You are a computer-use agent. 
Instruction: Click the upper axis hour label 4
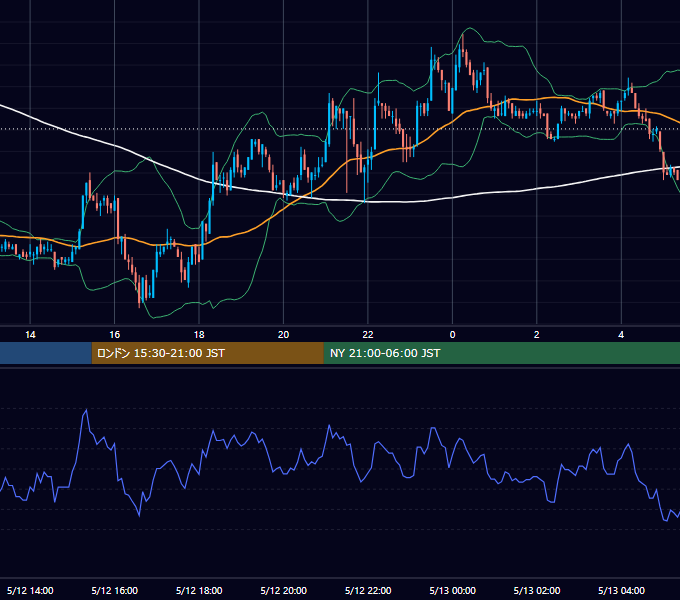(x=621, y=335)
